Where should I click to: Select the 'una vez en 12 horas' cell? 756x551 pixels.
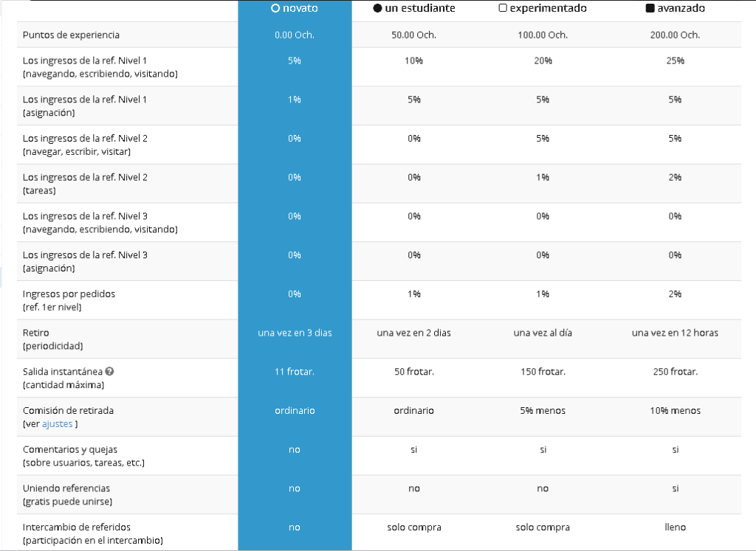pyautogui.click(x=675, y=333)
